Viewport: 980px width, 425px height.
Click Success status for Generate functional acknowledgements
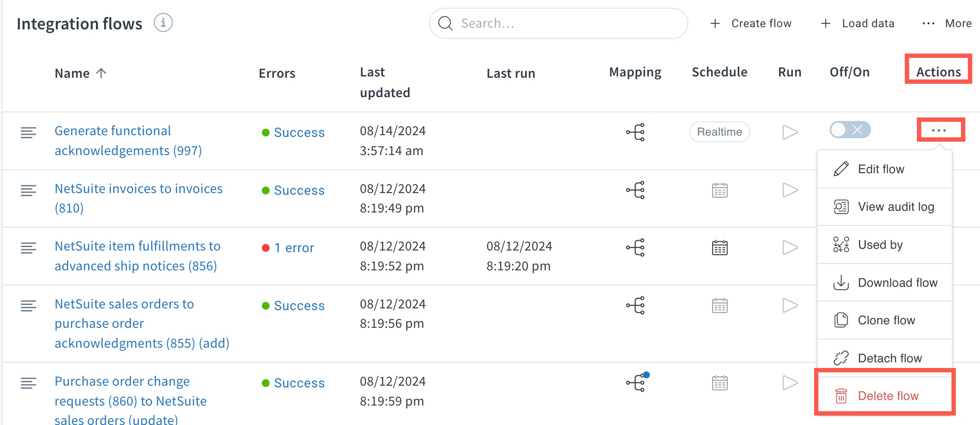click(x=293, y=132)
